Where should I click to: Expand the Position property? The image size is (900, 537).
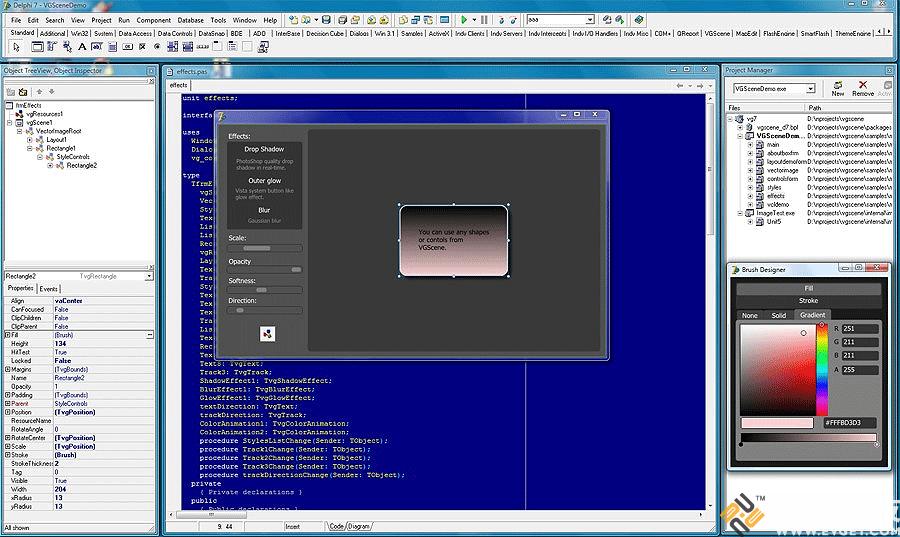click(7, 412)
